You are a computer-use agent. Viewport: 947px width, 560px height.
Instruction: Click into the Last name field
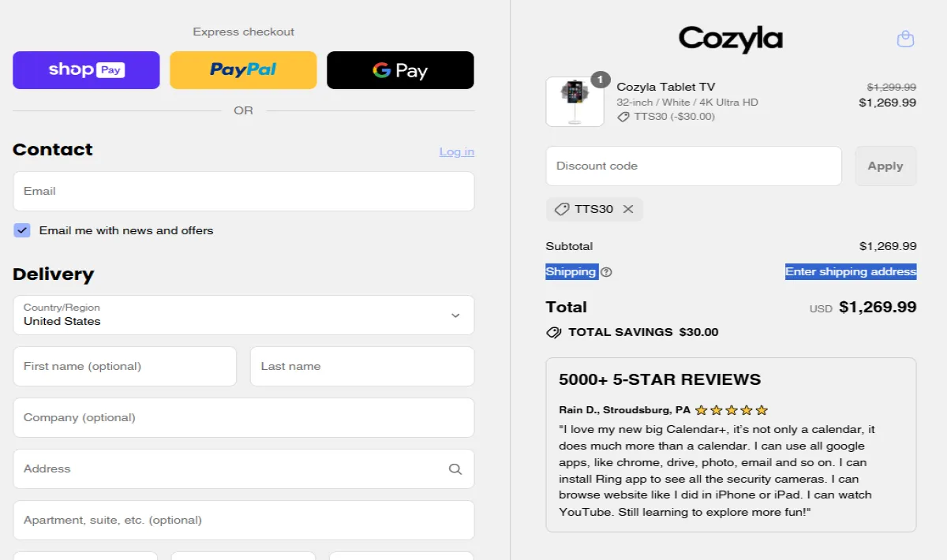(x=361, y=366)
